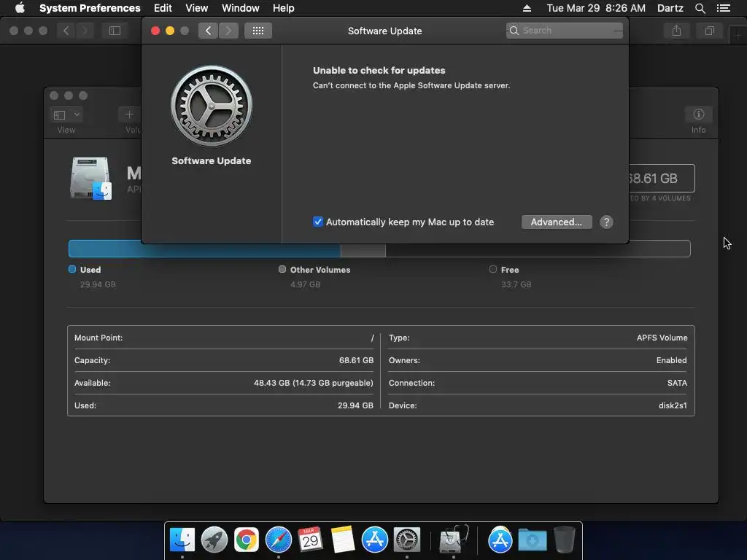Open Safari from the Dock
The width and height of the screenshot is (747, 560).
coord(278,540)
